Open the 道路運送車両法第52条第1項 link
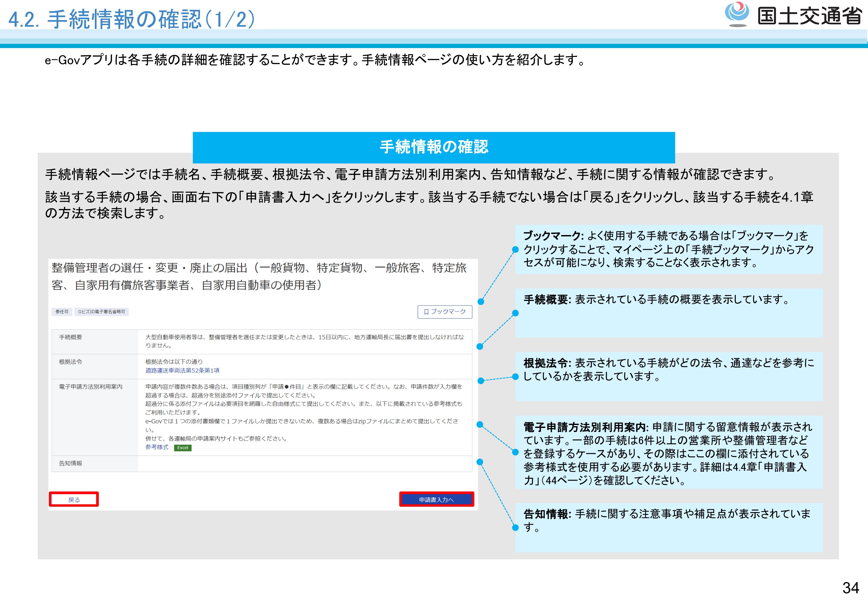Viewport: 868px width, 601px height. coord(182,370)
